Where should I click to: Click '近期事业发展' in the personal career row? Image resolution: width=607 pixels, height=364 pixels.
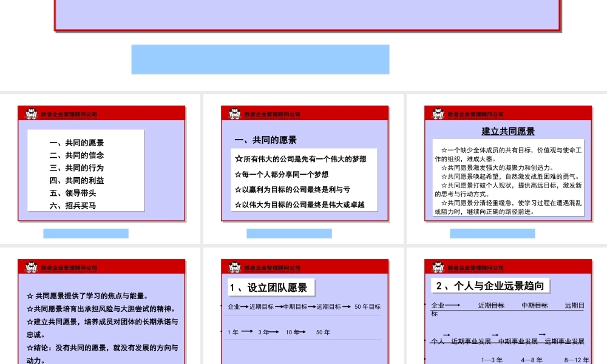471,341
